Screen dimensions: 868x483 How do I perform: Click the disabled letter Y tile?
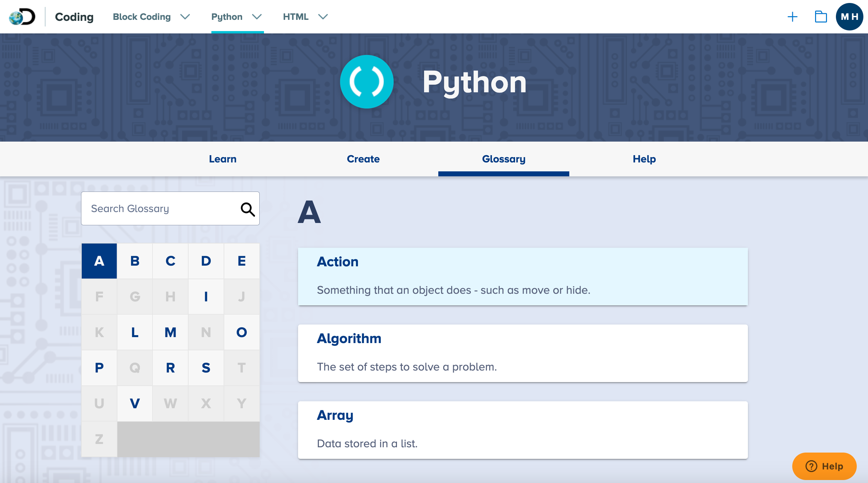[x=241, y=404]
